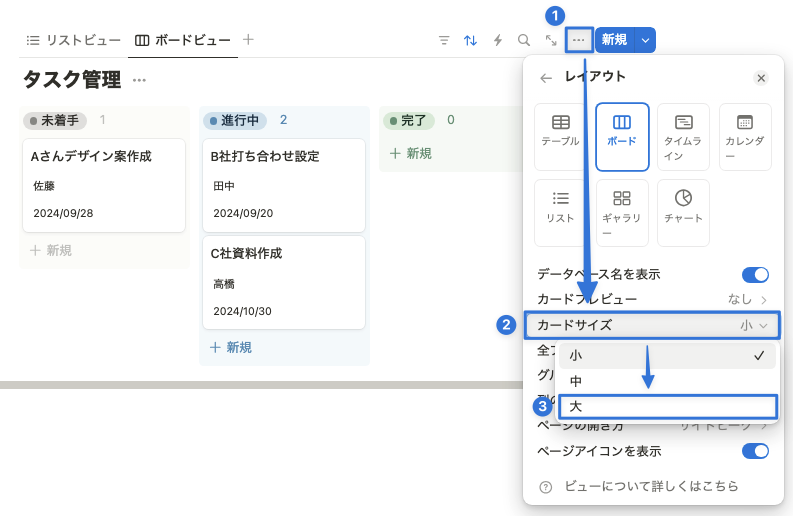Click the lightning automation icon
This screenshot has width=793, height=516.
498,40
